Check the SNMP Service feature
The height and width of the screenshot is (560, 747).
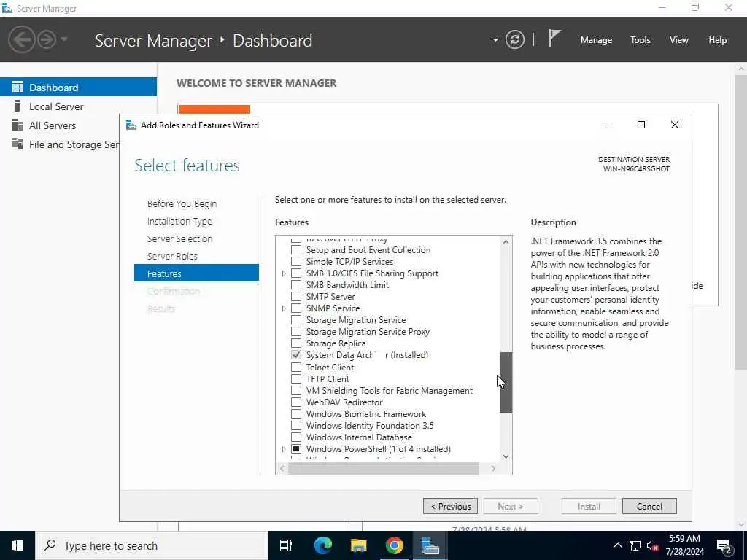(x=296, y=308)
